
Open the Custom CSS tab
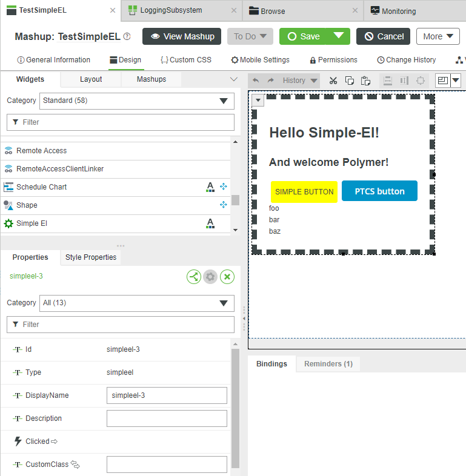186,60
